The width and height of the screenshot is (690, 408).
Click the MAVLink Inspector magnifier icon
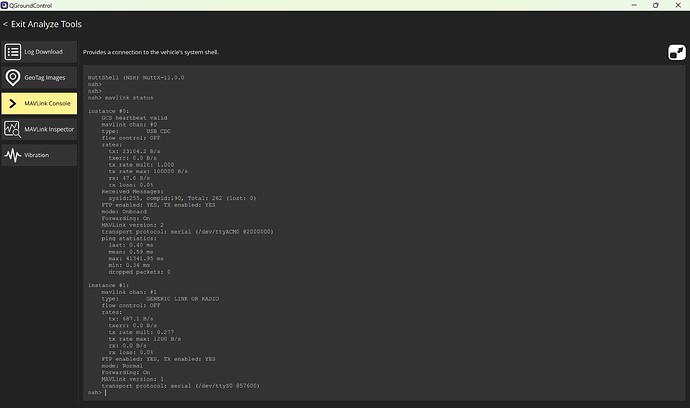(x=13, y=129)
